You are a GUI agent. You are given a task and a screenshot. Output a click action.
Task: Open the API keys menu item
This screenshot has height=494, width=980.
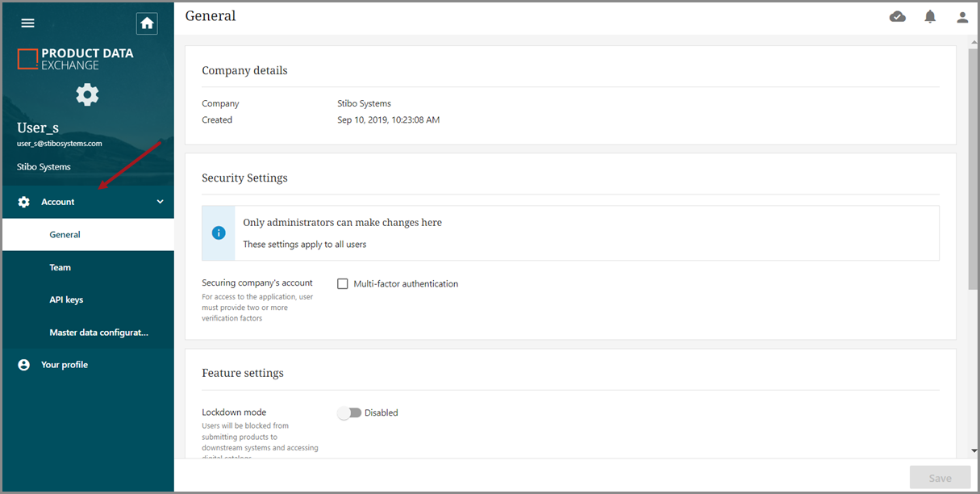click(66, 299)
